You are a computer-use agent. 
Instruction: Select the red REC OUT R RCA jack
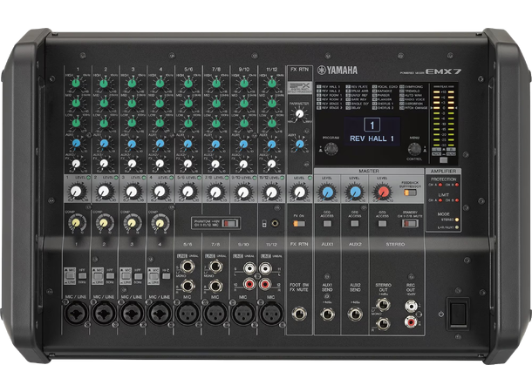(x=411, y=321)
